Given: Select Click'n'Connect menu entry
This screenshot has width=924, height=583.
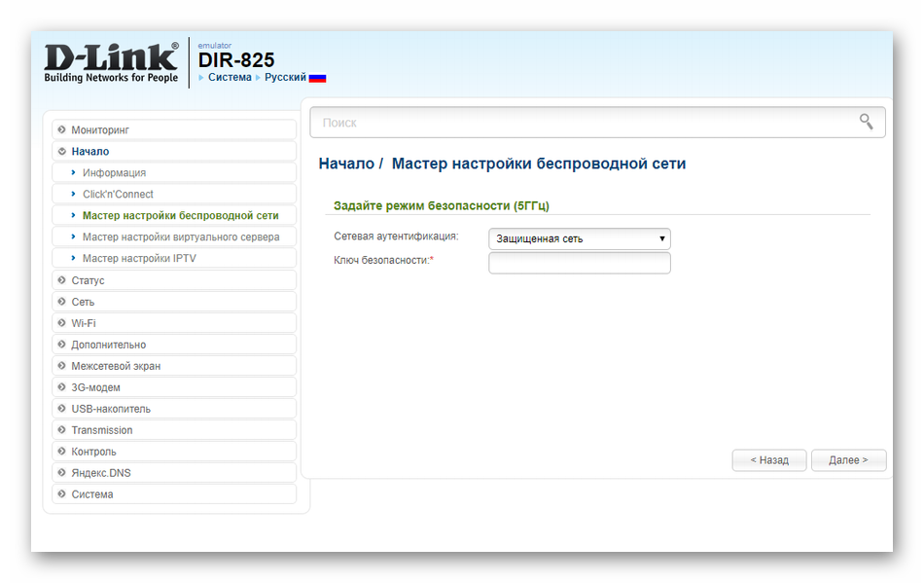Looking at the screenshot, I should tap(118, 194).
